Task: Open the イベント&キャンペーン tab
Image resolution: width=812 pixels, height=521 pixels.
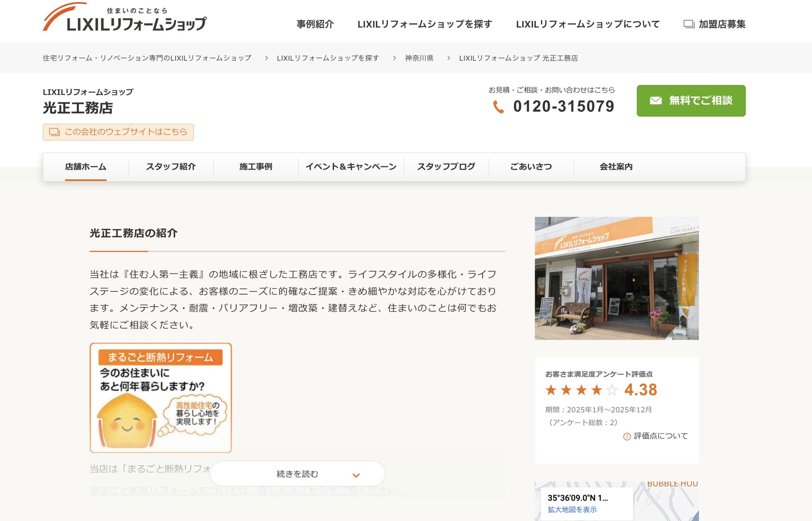Action: pyautogui.click(x=351, y=167)
